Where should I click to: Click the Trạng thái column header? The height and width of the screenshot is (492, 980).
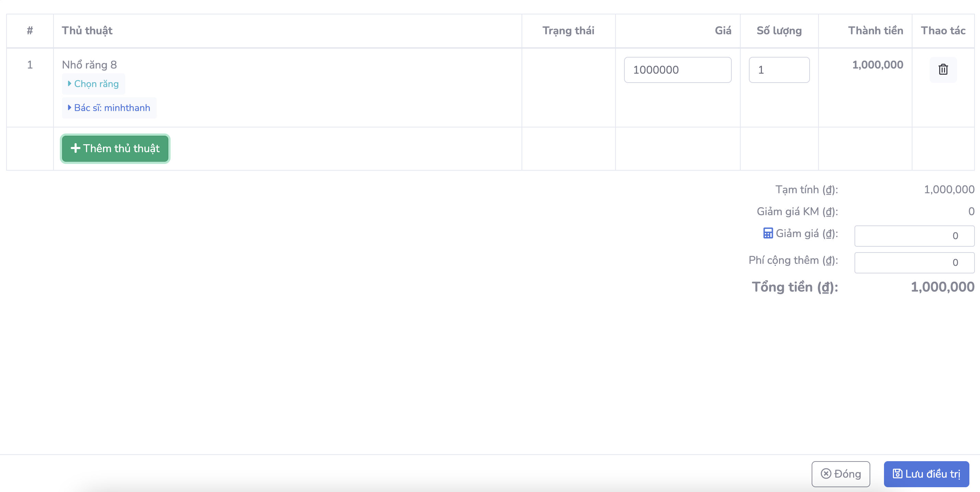point(568,30)
